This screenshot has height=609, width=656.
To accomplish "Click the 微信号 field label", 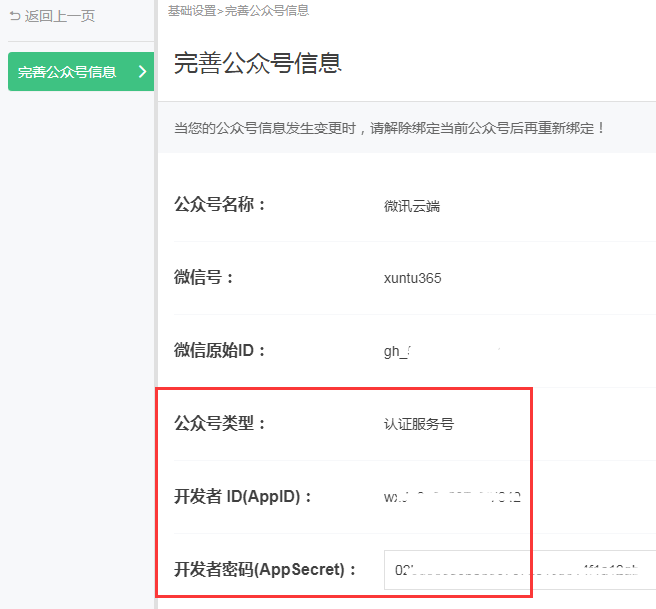I will (204, 278).
